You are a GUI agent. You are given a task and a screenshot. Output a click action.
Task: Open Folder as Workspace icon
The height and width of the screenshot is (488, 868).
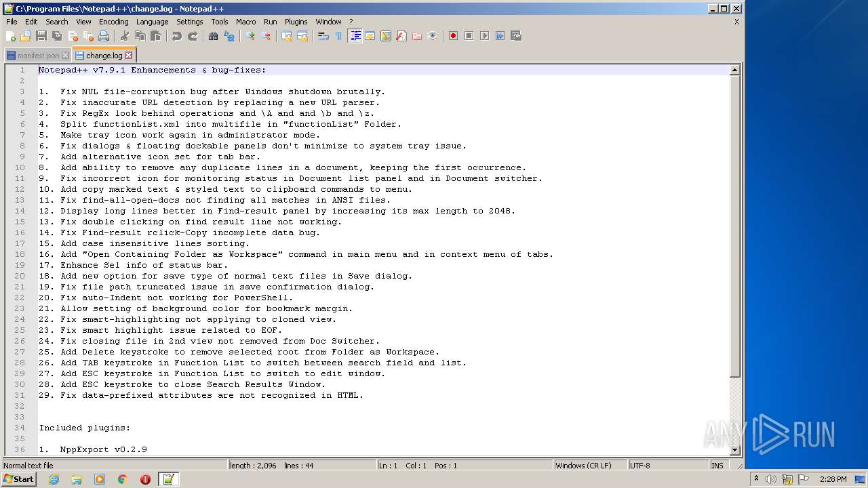(417, 36)
